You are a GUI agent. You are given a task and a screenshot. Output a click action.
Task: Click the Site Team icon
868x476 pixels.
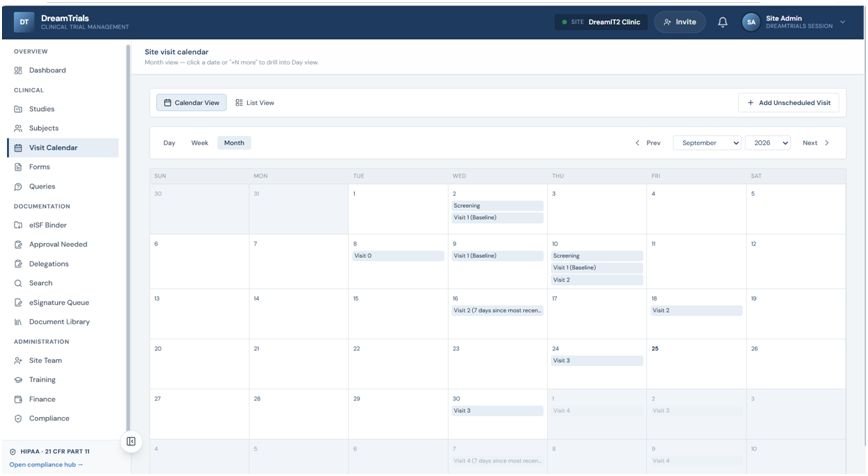pyautogui.click(x=18, y=361)
